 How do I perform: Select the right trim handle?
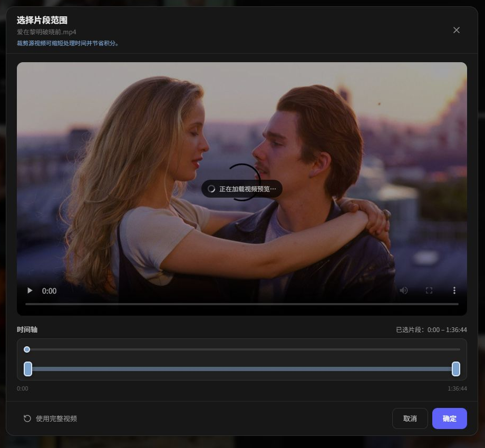pyautogui.click(x=455, y=369)
